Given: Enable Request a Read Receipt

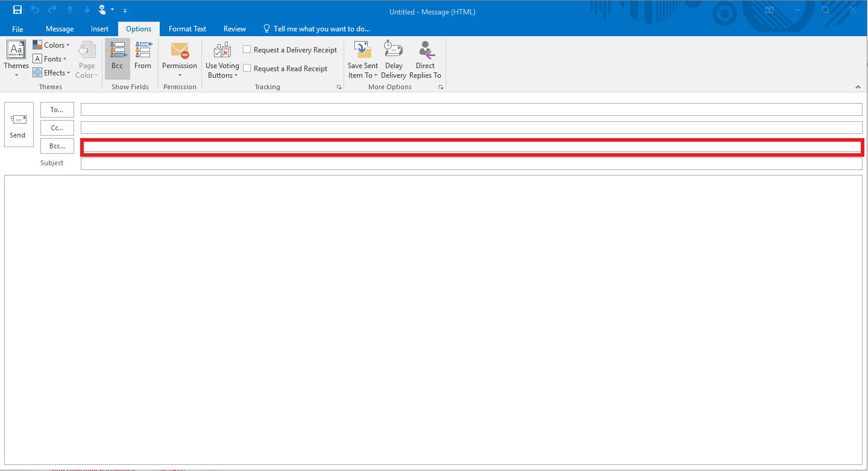Looking at the screenshot, I should (x=247, y=68).
